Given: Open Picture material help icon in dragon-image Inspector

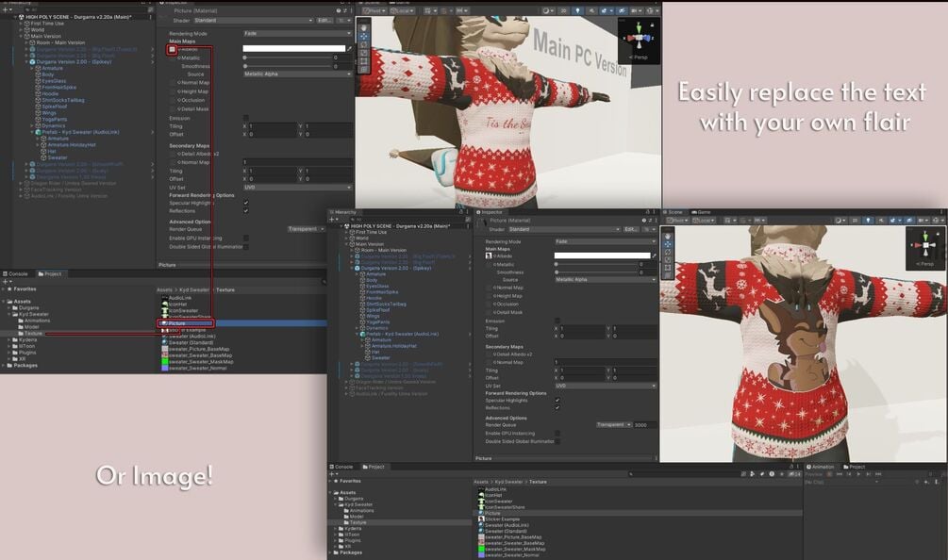Looking at the screenshot, I should coord(643,221).
